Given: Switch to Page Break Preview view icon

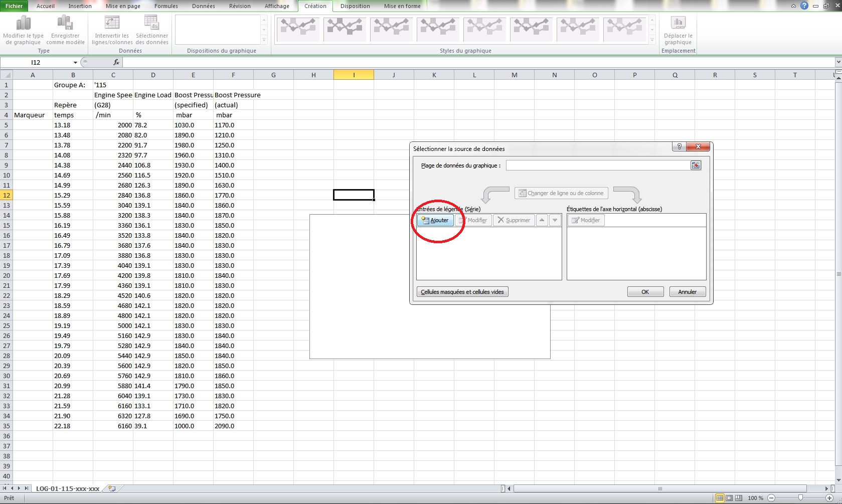Looking at the screenshot, I should [x=739, y=498].
